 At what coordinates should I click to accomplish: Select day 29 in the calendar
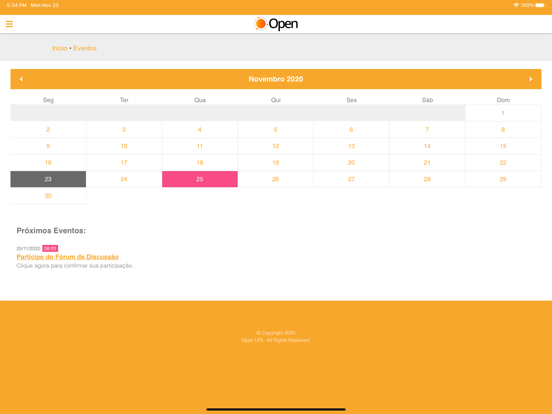click(503, 179)
